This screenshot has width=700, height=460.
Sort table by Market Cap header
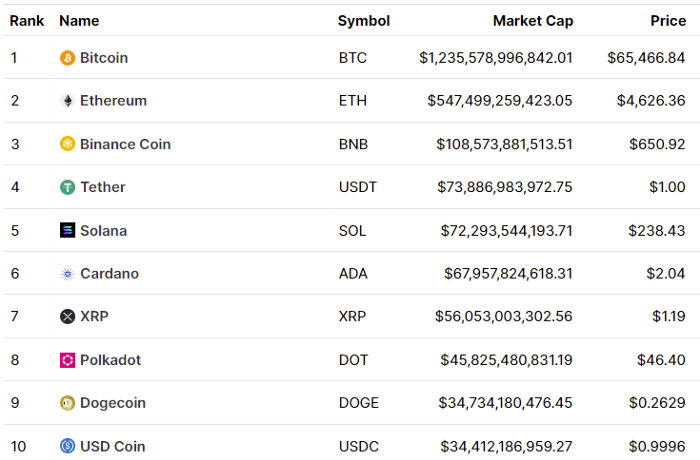click(x=533, y=21)
